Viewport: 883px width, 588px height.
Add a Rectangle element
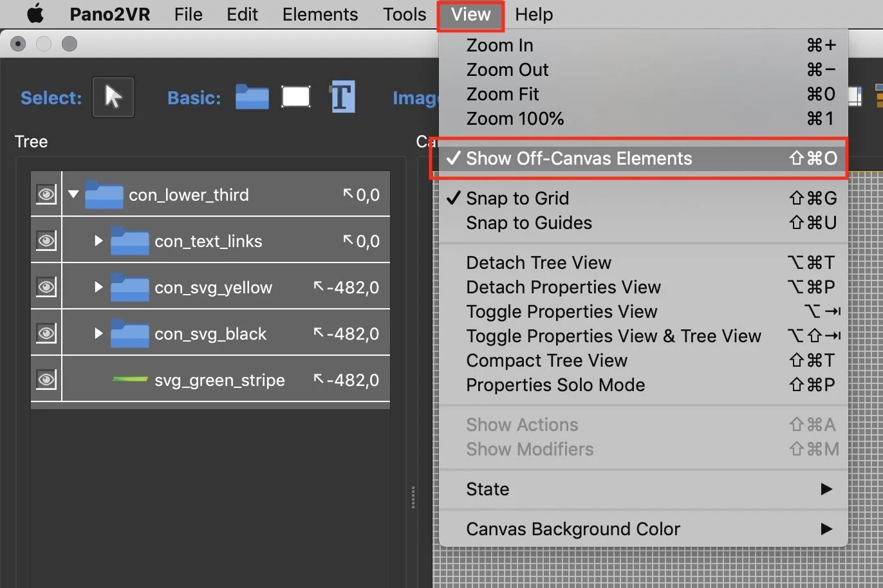click(296, 97)
